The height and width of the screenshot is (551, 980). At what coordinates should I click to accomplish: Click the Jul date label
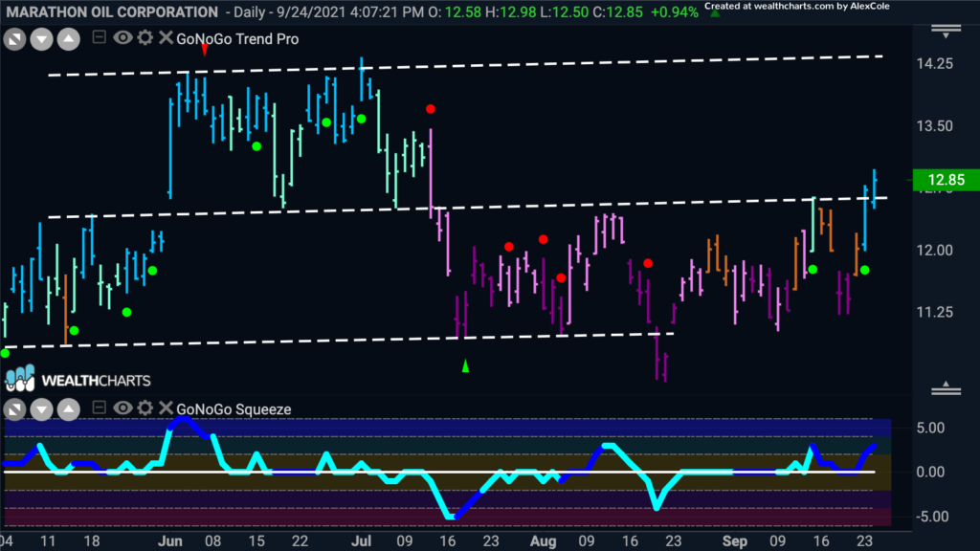(361, 541)
